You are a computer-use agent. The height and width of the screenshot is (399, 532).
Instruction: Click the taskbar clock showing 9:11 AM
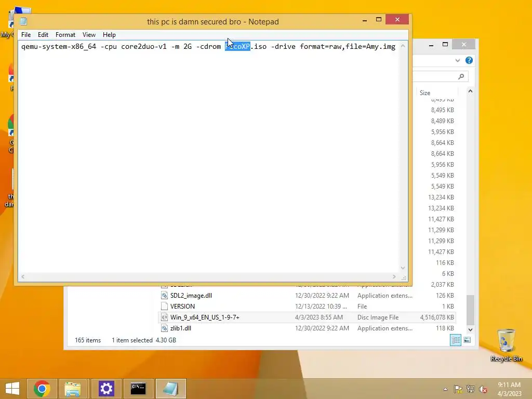click(509, 389)
